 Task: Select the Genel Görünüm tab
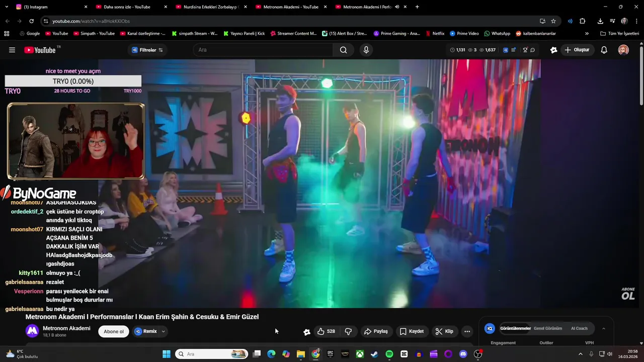547,328
